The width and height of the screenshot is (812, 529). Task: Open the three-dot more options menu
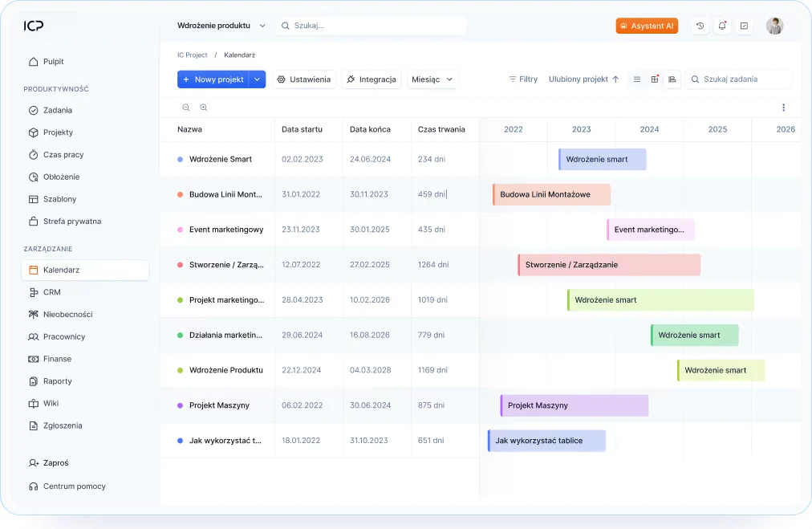pyautogui.click(x=784, y=108)
